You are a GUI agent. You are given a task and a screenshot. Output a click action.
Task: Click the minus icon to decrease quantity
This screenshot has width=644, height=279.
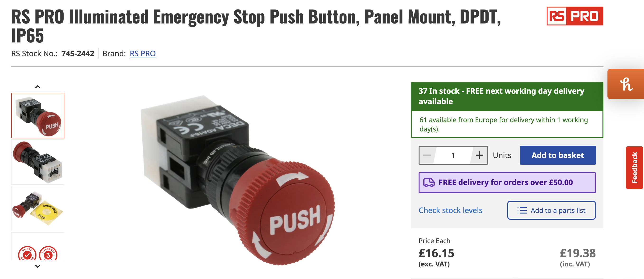[x=427, y=155]
